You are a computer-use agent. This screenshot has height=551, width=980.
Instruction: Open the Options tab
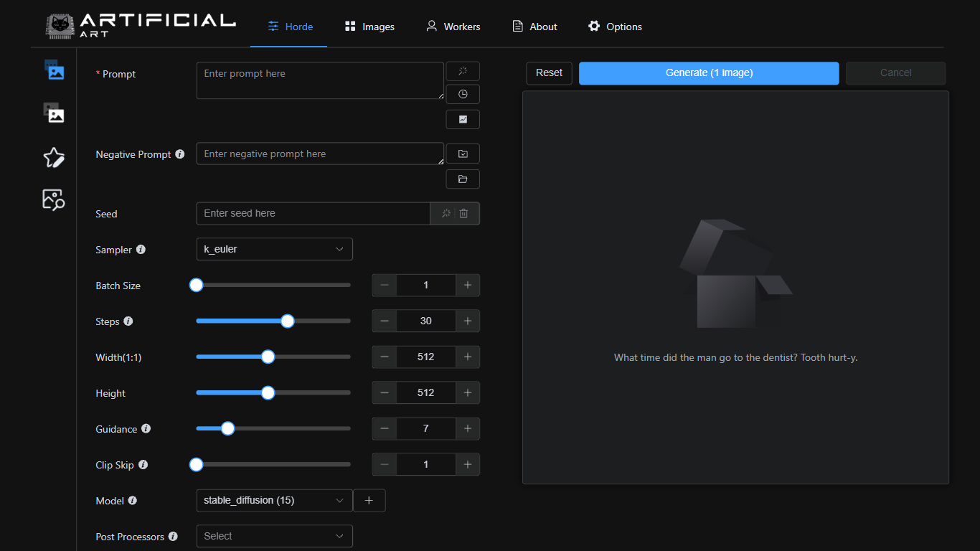point(615,27)
